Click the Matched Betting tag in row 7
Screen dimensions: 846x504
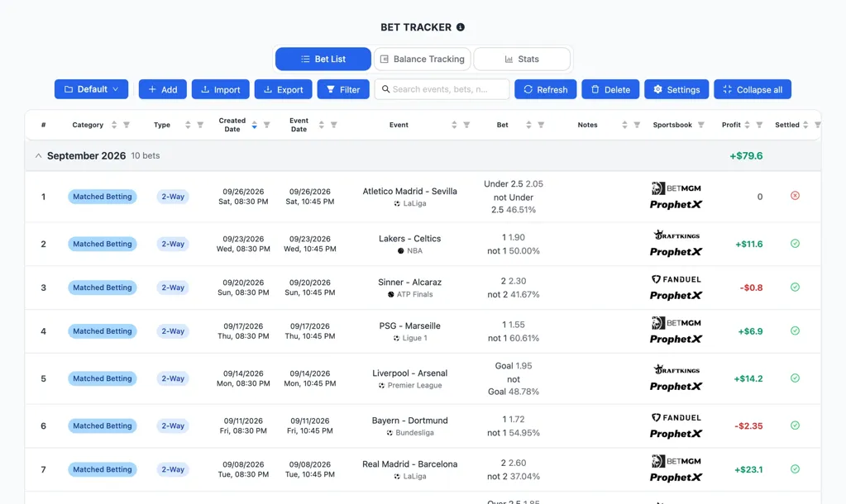(103, 469)
